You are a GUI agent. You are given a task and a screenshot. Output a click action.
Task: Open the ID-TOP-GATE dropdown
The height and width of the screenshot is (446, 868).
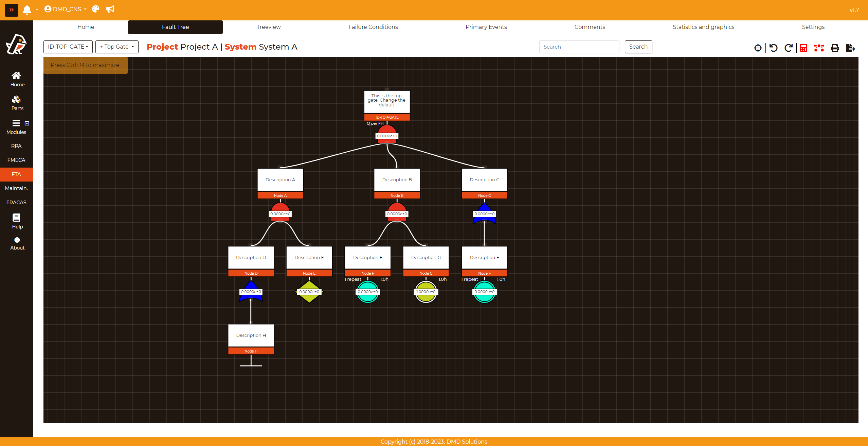(68, 47)
